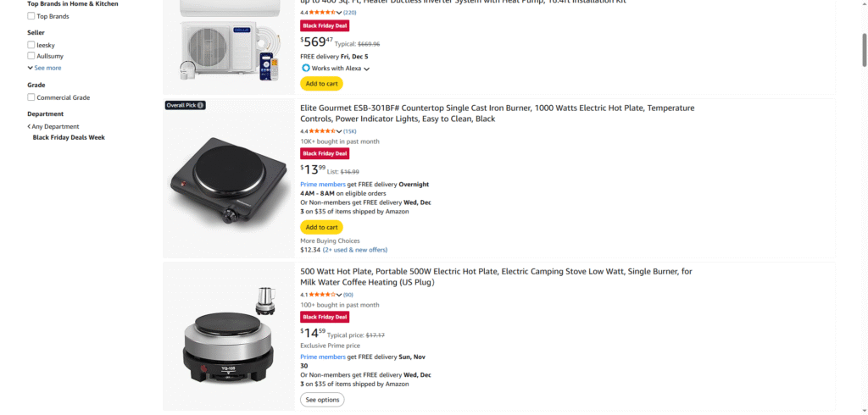Click the Overall Pick info icon
This screenshot has height=415, width=868.
point(201,105)
